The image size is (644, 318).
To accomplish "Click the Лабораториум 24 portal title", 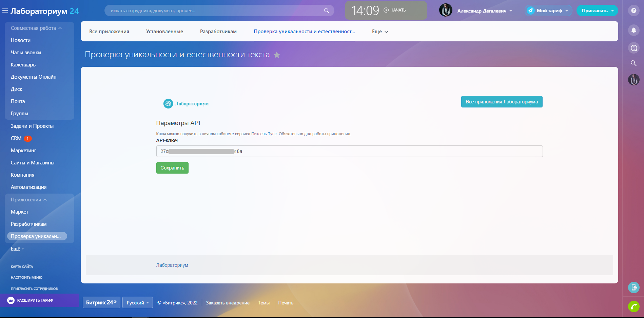I will (x=45, y=11).
